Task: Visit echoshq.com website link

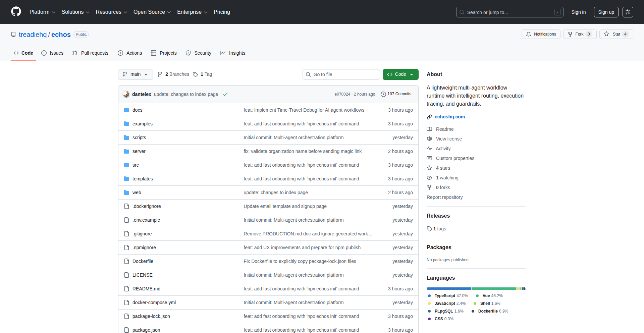Action: pyautogui.click(x=449, y=117)
